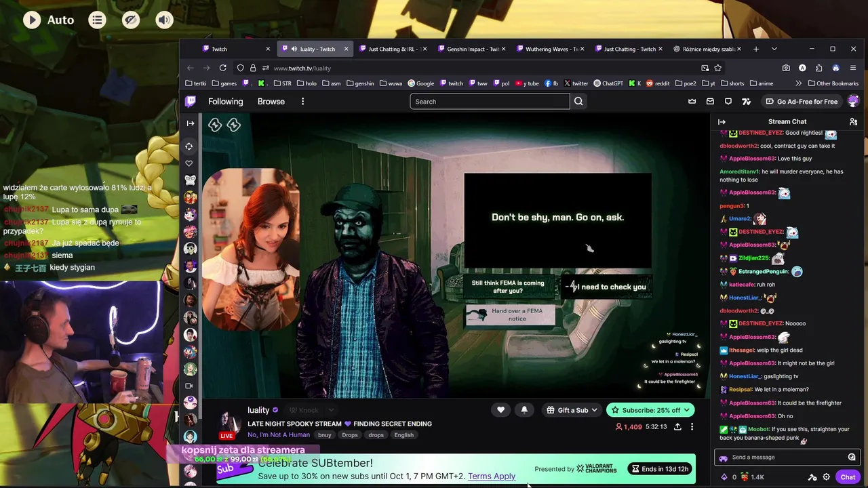Image resolution: width=868 pixels, height=488 pixels.
Task: Open Prime loot crown icon
Action: point(692,102)
